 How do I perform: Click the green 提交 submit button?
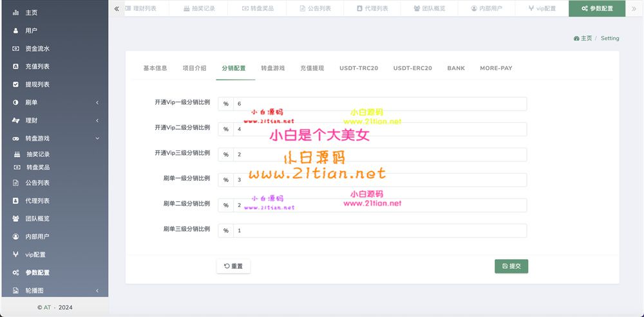(x=511, y=266)
